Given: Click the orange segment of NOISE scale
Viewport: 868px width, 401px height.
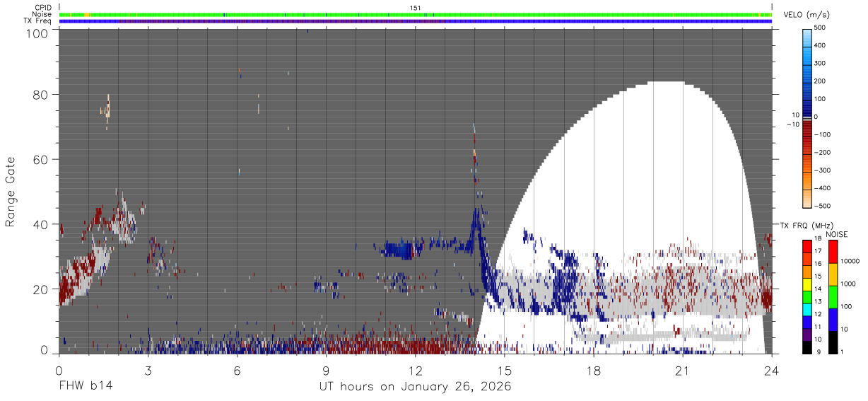Looking at the screenshot, I should pyautogui.click(x=833, y=274).
